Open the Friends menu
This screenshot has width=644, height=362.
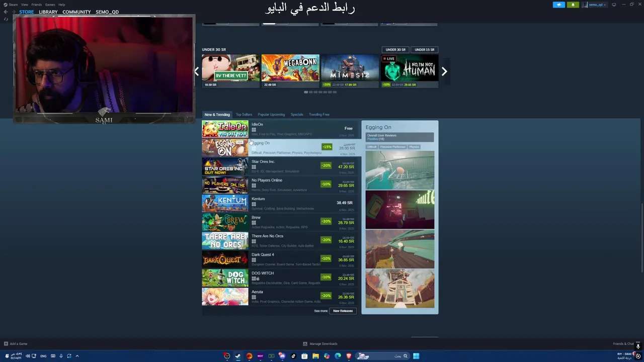[37, 5]
